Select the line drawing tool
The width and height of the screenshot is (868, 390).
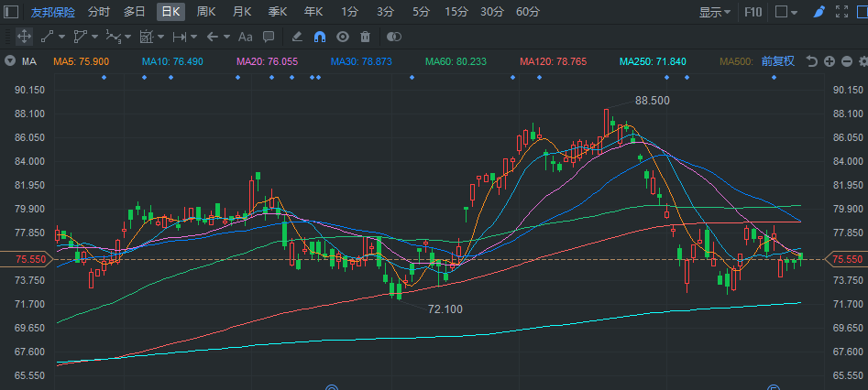[48, 37]
